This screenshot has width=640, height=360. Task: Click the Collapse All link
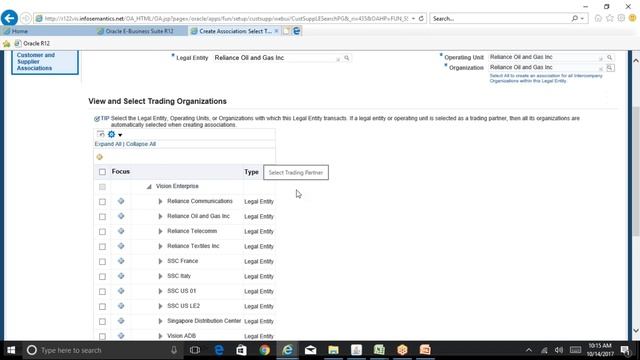pos(141,144)
